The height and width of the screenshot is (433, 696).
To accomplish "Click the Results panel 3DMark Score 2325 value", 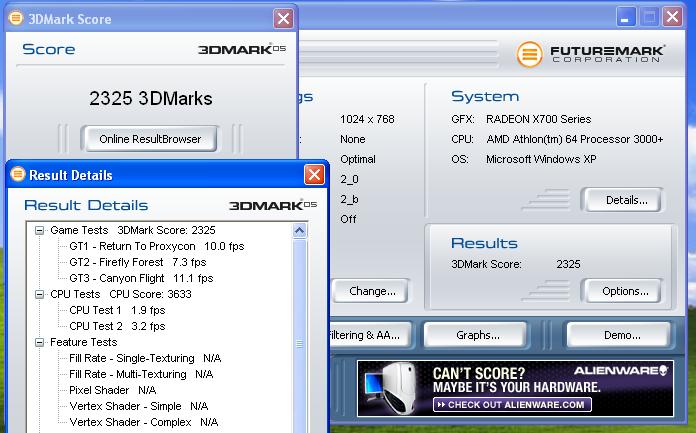I will (x=568, y=264).
